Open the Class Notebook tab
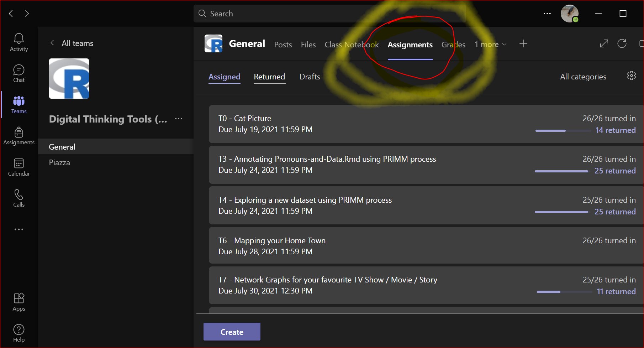Screen dimensions: 644x348 [x=352, y=45]
